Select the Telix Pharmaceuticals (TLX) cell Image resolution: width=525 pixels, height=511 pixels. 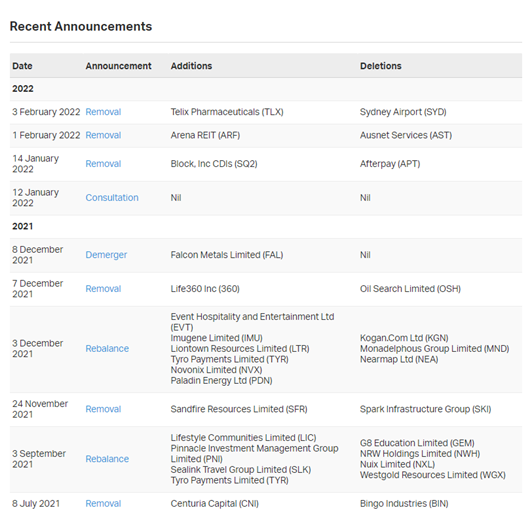(227, 112)
